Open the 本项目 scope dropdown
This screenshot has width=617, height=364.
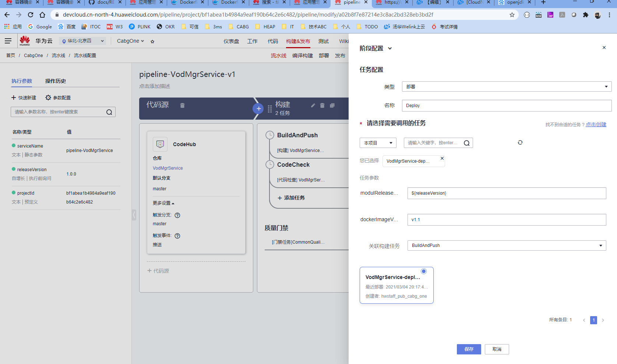click(378, 143)
